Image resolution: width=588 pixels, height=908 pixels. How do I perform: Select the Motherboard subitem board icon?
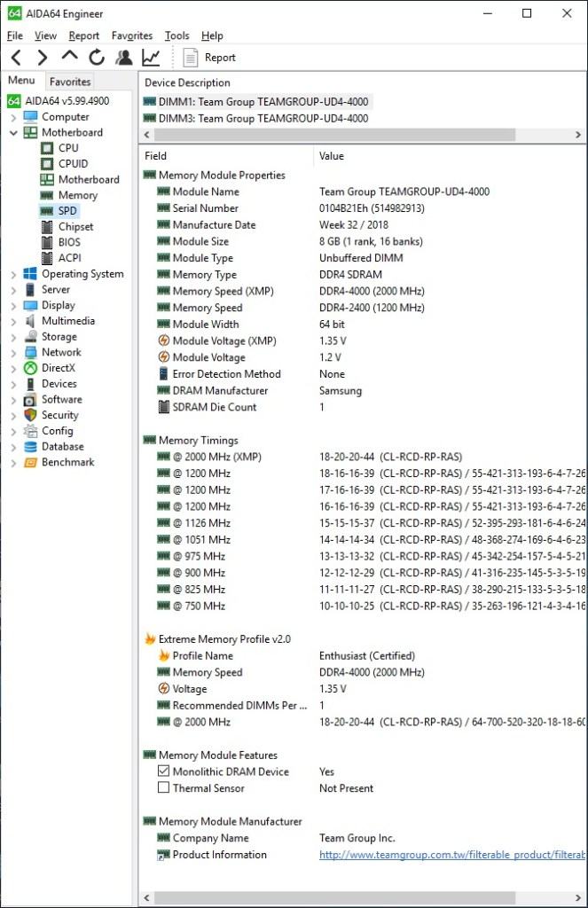[47, 179]
